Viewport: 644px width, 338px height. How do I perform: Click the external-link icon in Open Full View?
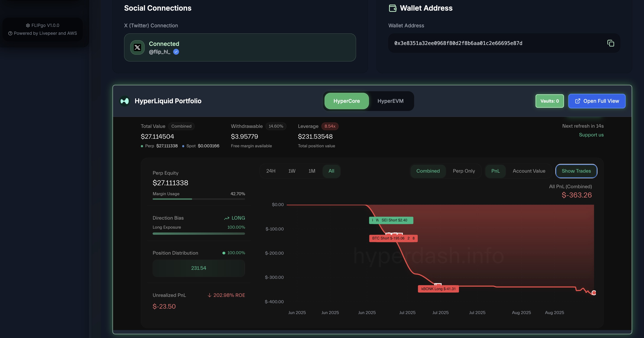pyautogui.click(x=578, y=101)
